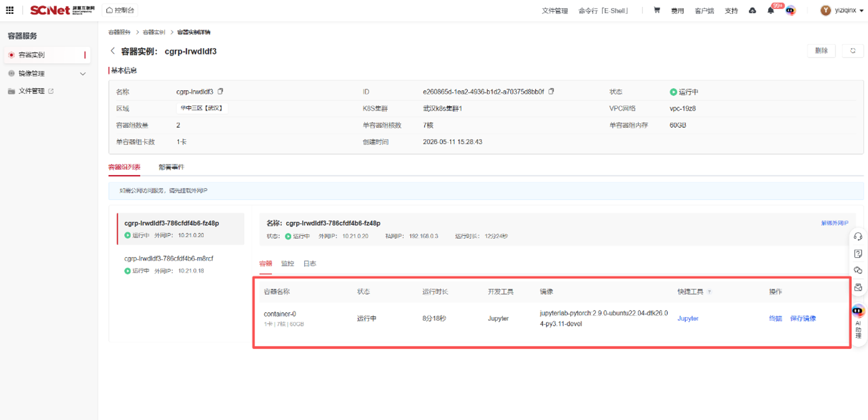Image resolution: width=868 pixels, height=420 pixels.
Task: Switch to the 日志 sub-tab
Action: tap(310, 263)
